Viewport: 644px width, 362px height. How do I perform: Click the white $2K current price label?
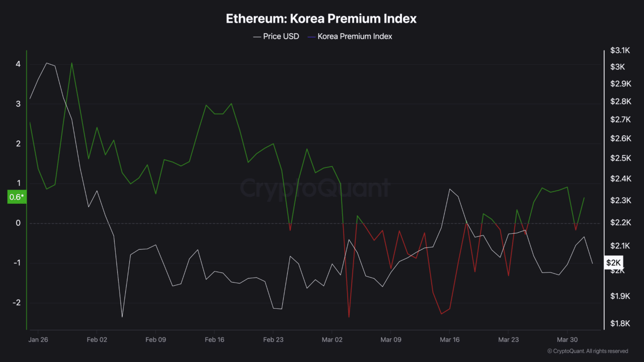[x=613, y=262]
